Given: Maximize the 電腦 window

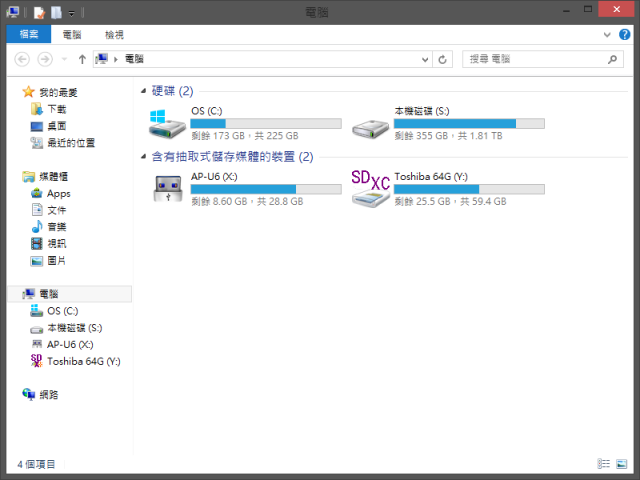Looking at the screenshot, I should click(x=588, y=9).
